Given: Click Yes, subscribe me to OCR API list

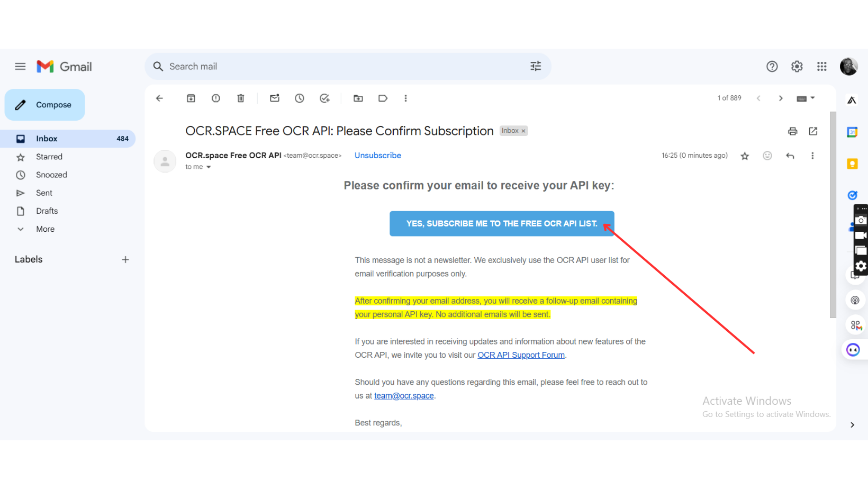Looking at the screenshot, I should click(502, 223).
